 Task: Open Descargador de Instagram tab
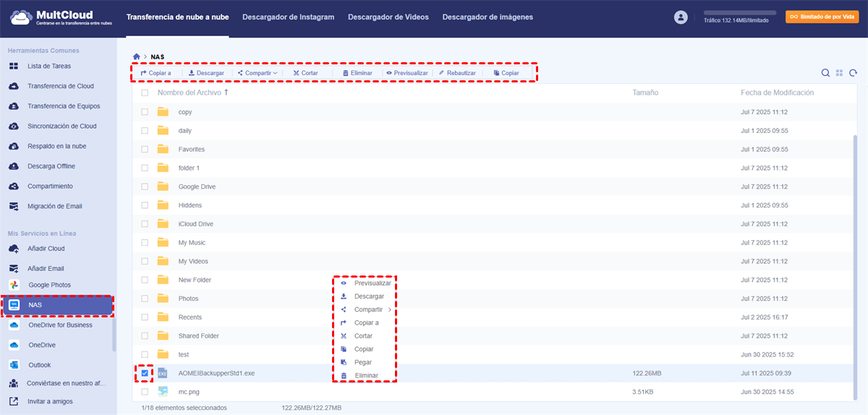point(288,17)
